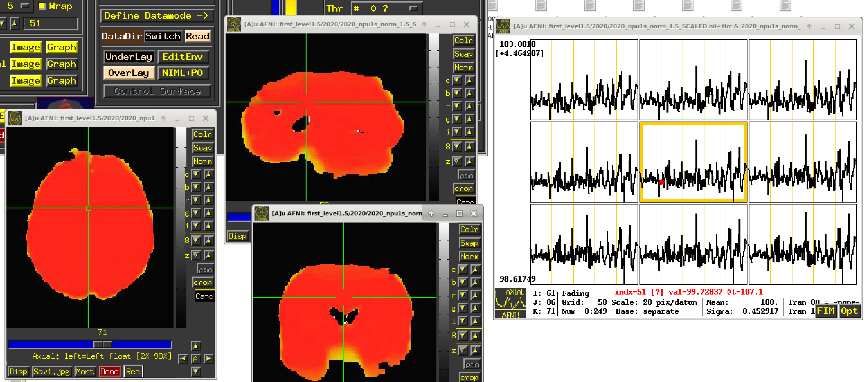
Task: Toggle the bottom row Image button
Action: tap(26, 81)
